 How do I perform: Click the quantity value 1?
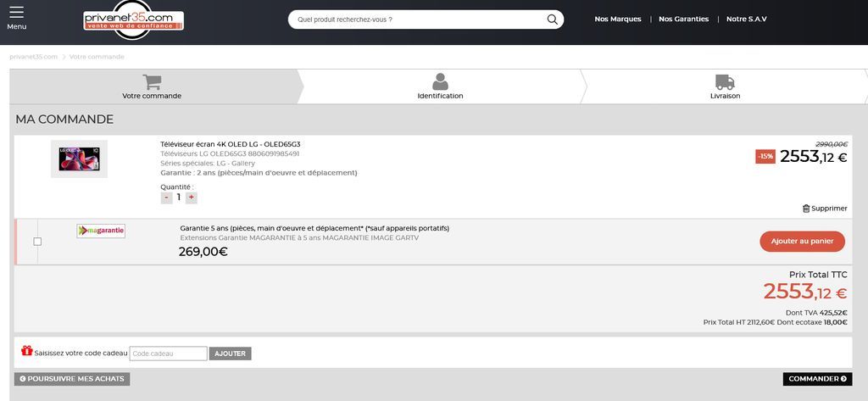click(x=179, y=198)
